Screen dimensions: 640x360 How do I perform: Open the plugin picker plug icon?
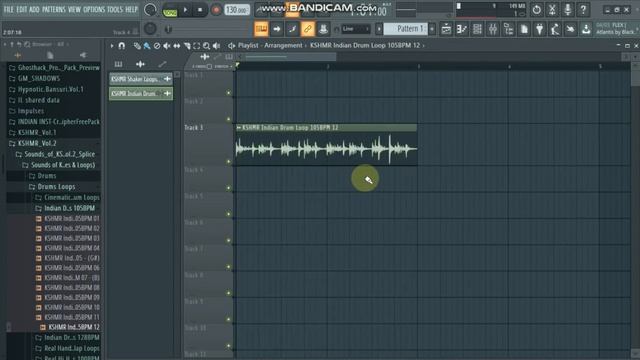[540, 29]
